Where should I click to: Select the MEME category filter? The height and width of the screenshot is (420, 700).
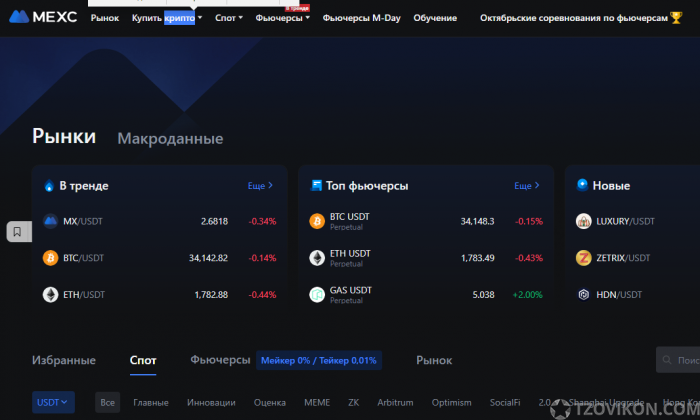coord(317,403)
